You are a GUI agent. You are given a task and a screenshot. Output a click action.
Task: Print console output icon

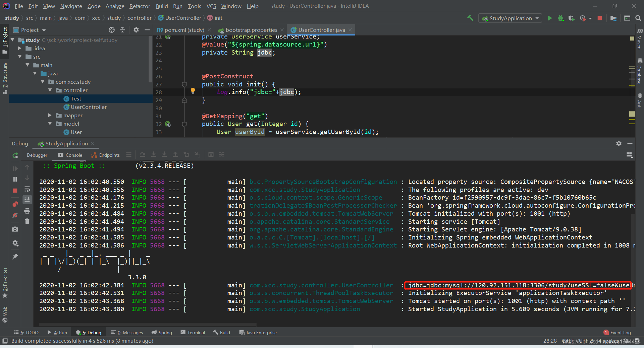(x=27, y=211)
